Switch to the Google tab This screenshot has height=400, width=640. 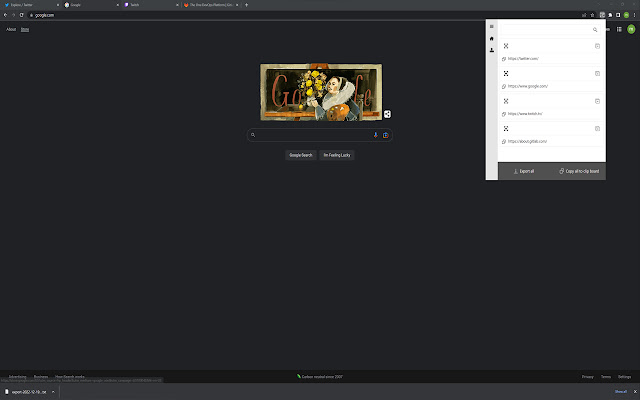(x=91, y=5)
